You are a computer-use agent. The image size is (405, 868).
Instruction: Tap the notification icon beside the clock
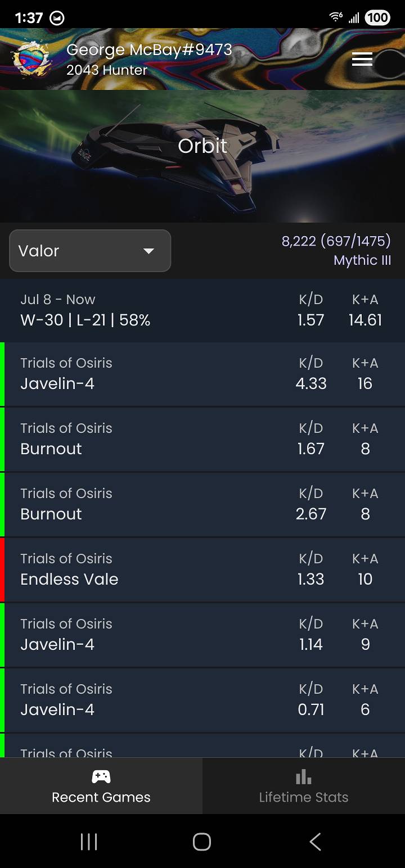coord(57,17)
